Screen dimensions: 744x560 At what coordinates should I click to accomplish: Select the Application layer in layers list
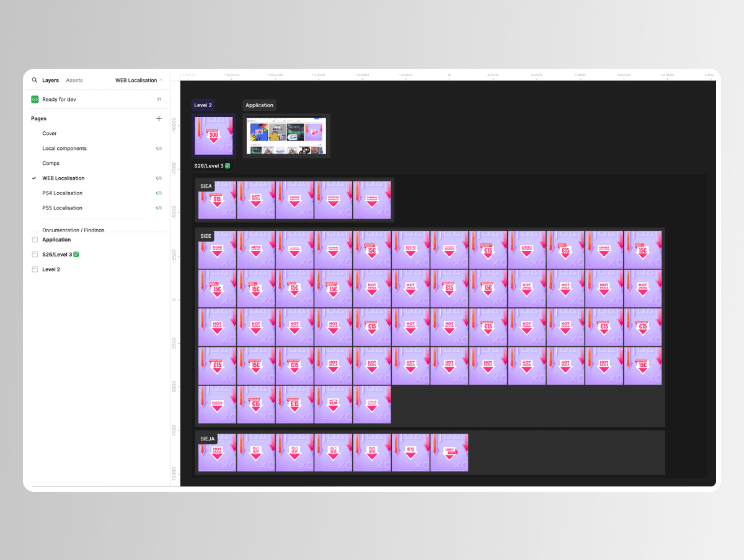point(56,240)
